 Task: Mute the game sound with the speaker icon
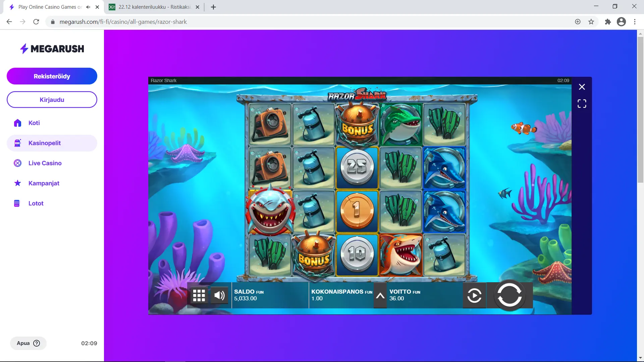coord(220,295)
